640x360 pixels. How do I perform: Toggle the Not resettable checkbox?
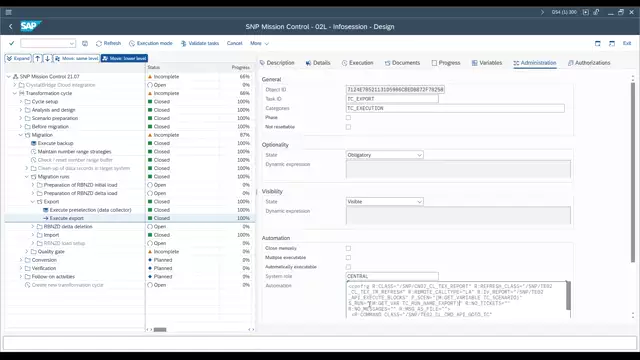point(348,127)
